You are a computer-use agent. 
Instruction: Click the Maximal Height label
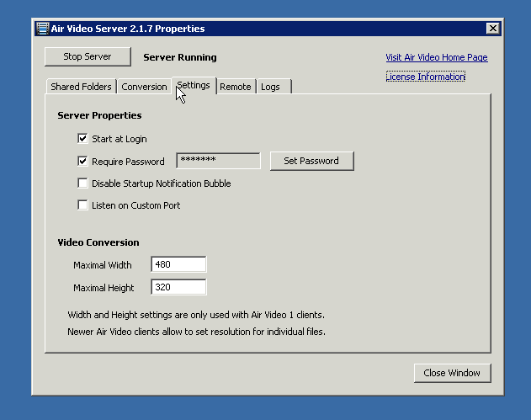point(104,288)
